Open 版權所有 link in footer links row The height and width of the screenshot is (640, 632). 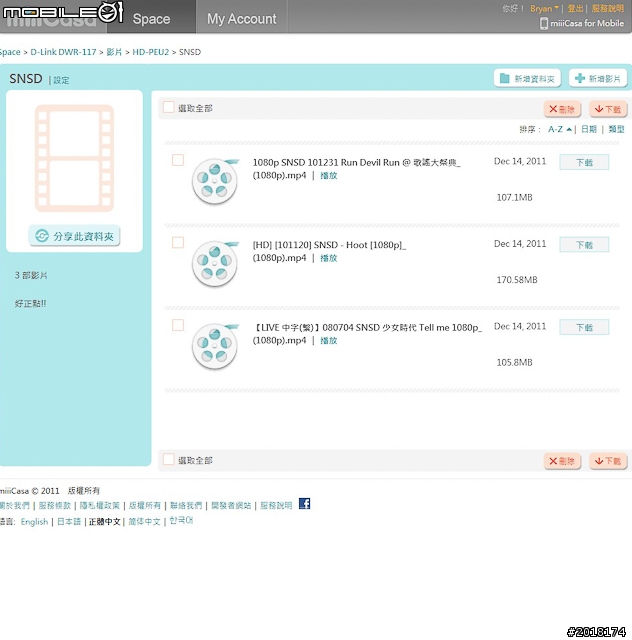pyautogui.click(x=145, y=505)
